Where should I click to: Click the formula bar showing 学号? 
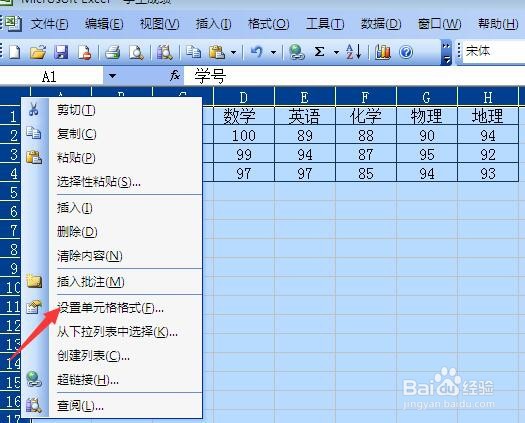pos(354,76)
